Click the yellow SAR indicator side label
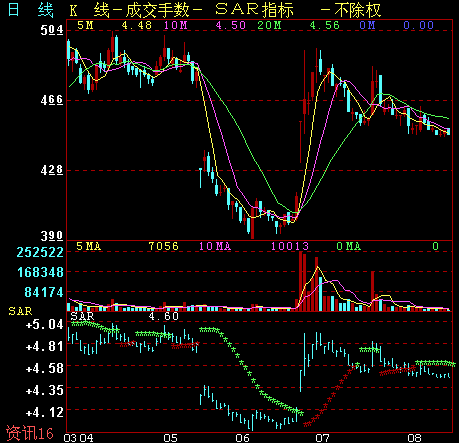The image size is (459, 443). (20, 311)
